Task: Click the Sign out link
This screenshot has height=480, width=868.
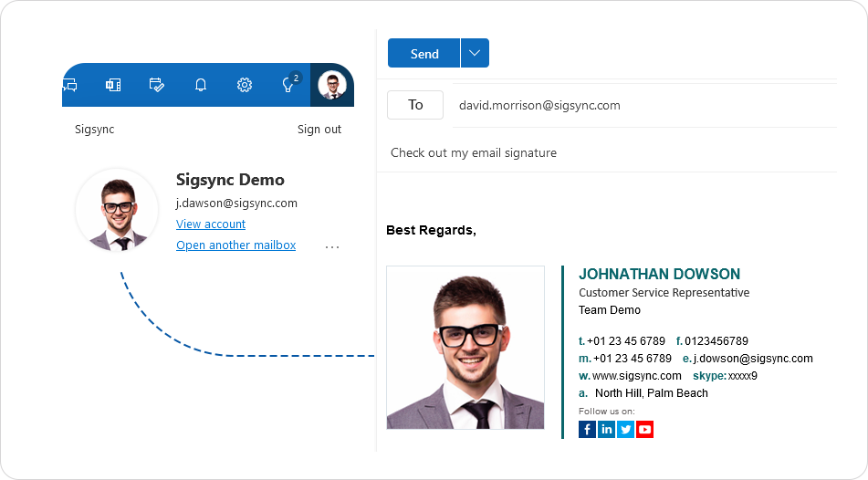Action: (319, 129)
